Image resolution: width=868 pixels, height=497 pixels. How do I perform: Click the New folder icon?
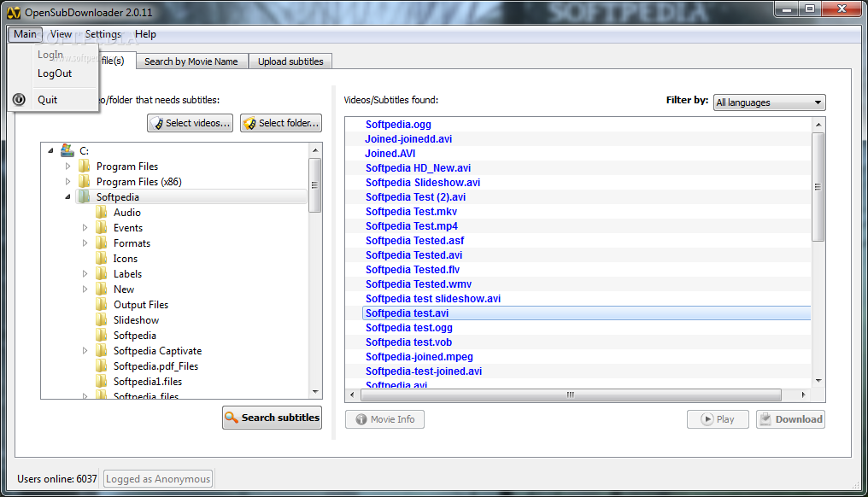tap(102, 289)
